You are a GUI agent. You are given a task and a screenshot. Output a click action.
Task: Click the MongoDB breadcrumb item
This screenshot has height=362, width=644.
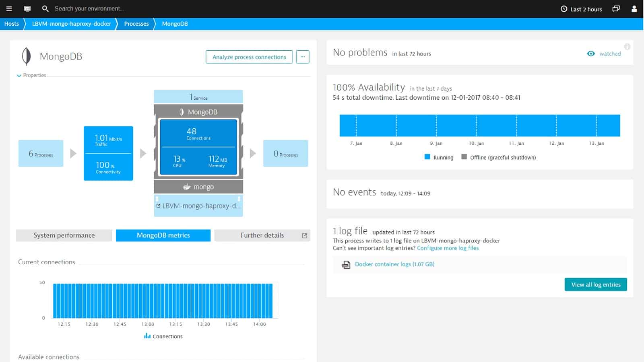(x=175, y=24)
